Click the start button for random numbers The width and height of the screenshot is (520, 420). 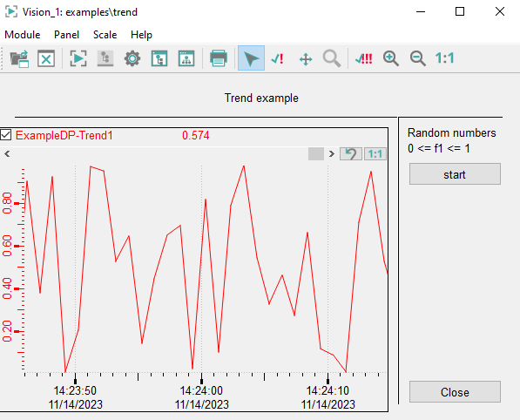455,174
